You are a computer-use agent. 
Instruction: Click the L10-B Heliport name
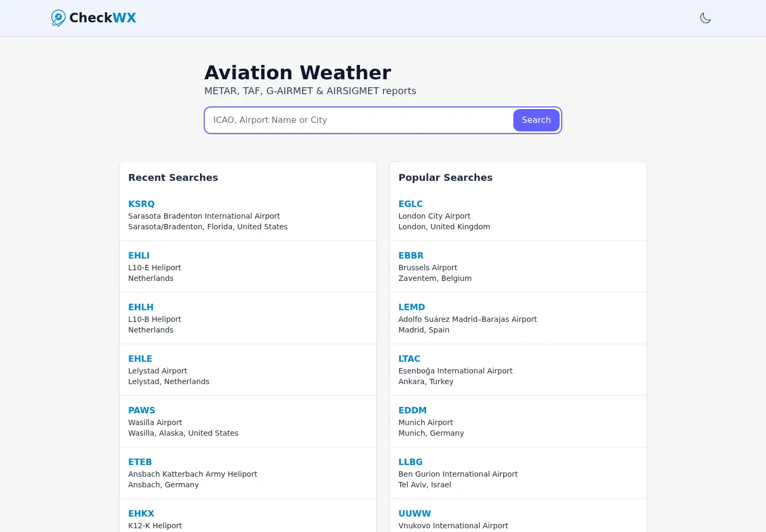[x=154, y=319]
